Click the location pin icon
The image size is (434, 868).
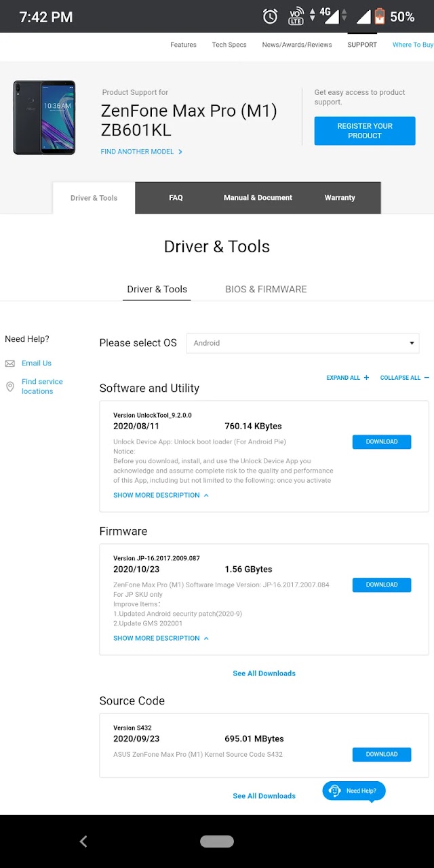click(9, 387)
